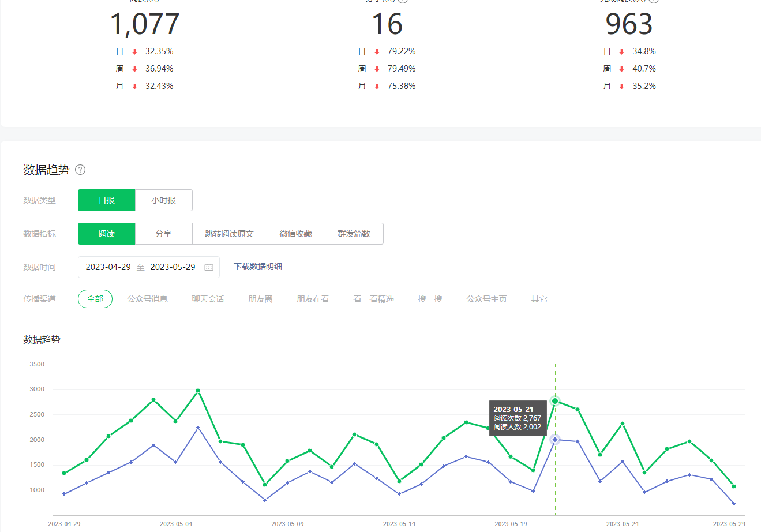
Task: Click the help icon beside 数据趋势 heading
Action: click(x=80, y=170)
